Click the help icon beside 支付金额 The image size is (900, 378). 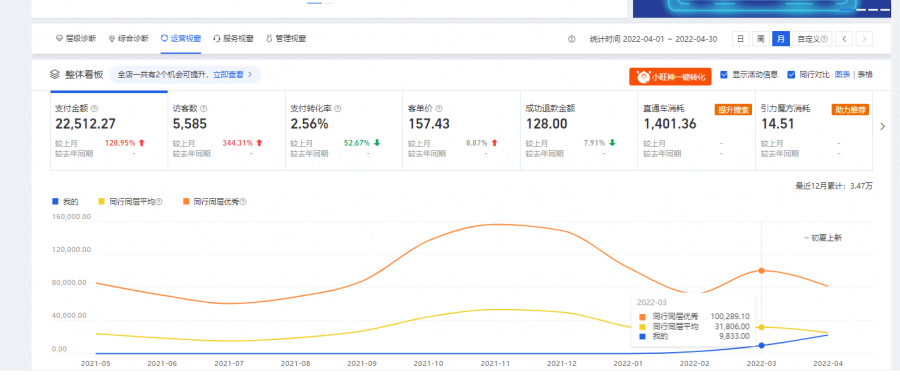pos(95,108)
